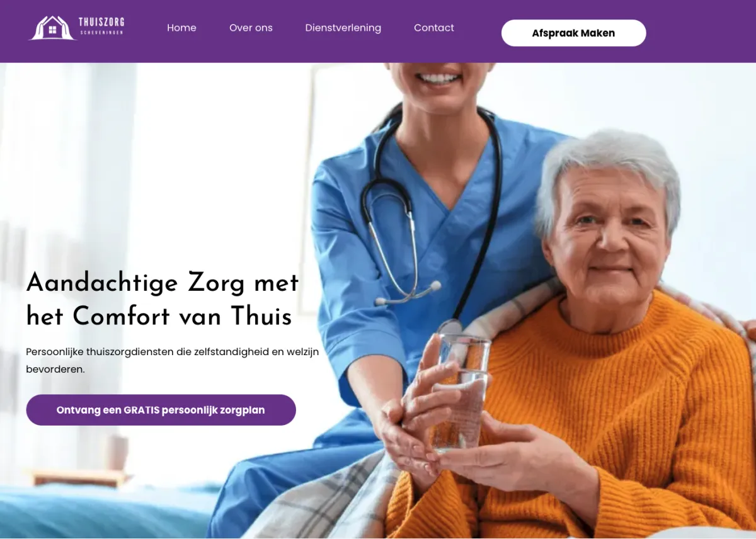
Task: Click the nurse's smiling mouth
Action: coord(439,79)
